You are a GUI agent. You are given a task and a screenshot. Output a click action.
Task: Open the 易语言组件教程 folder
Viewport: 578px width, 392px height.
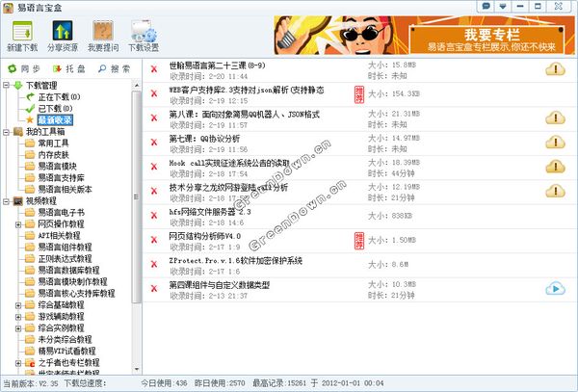coord(65,247)
